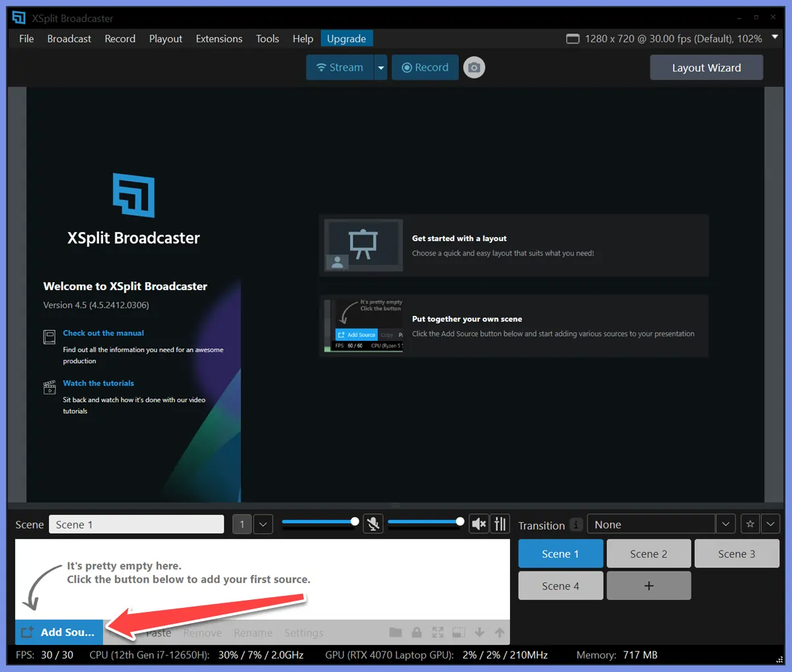Open the Layout Wizard

(x=706, y=67)
